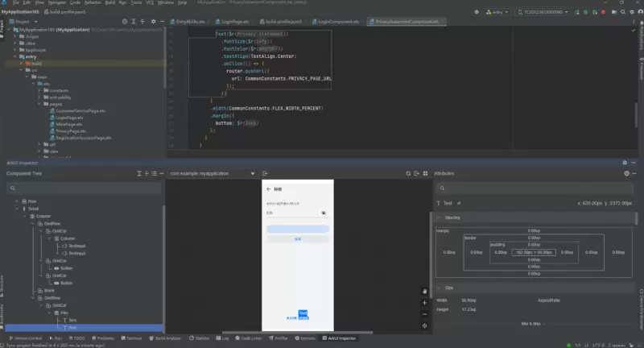
Task: Click the refresh icon in the inspector toolbar
Action: coord(409,173)
